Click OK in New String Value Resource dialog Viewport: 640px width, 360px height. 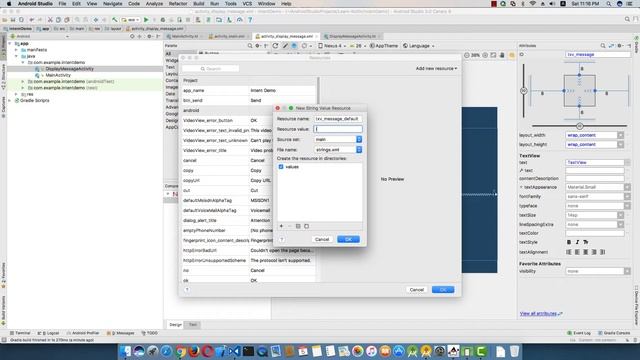pos(348,240)
